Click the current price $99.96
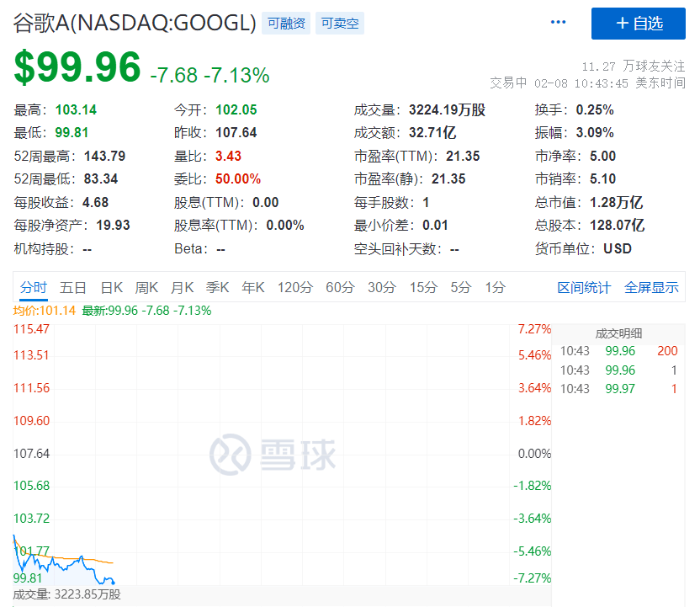This screenshot has height=607, width=700. (77, 67)
